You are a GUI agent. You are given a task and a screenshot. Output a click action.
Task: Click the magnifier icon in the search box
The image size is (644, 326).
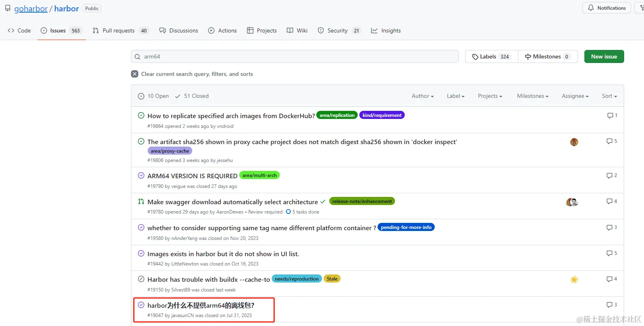[x=137, y=57]
